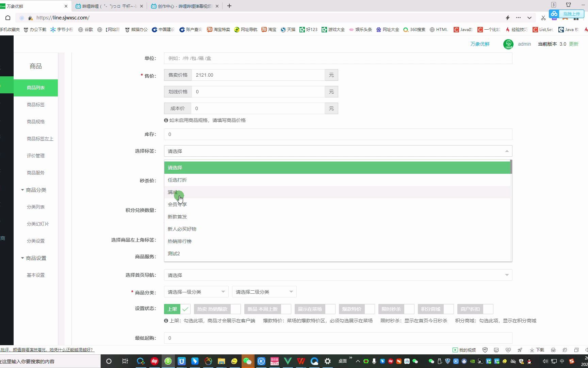Open 商品标签 in sidebar
The height and width of the screenshot is (368, 588).
tap(36, 105)
